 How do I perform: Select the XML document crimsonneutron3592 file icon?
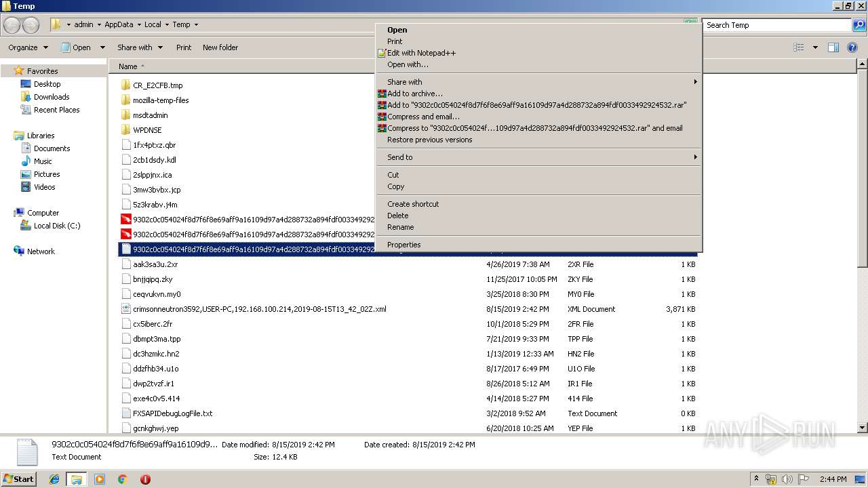[125, 309]
